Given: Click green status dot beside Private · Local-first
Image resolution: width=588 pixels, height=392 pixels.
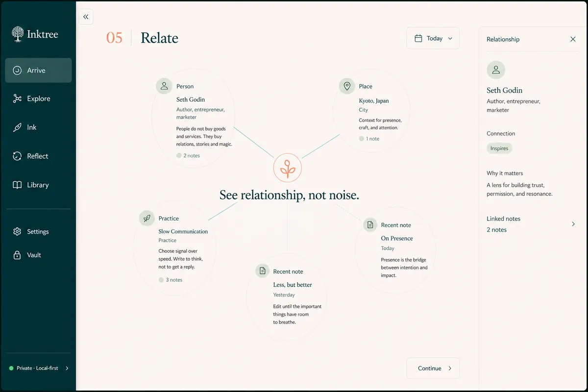Looking at the screenshot, I should click(11, 368).
